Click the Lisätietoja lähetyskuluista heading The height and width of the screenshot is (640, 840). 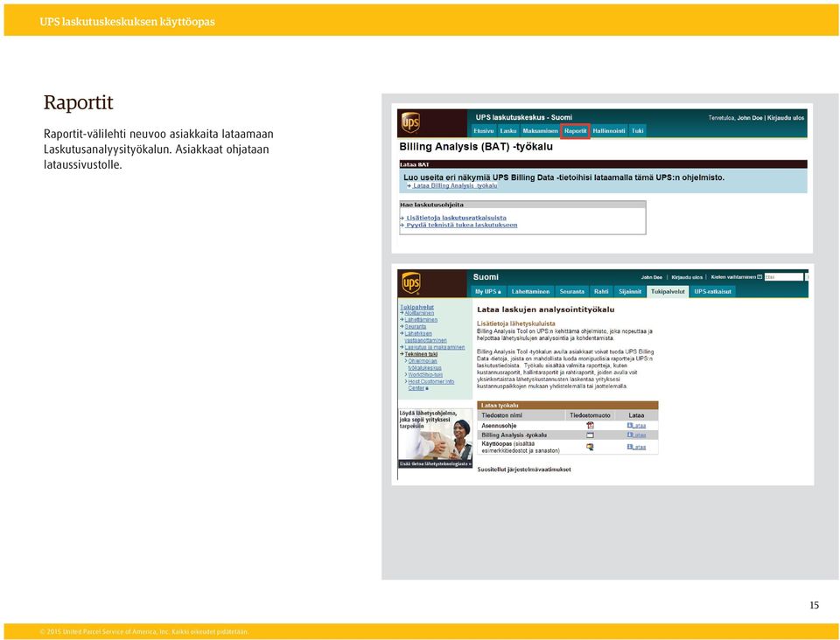coord(516,323)
